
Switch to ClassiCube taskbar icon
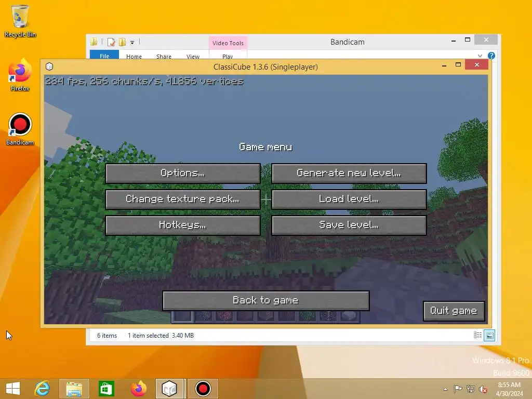(x=170, y=389)
